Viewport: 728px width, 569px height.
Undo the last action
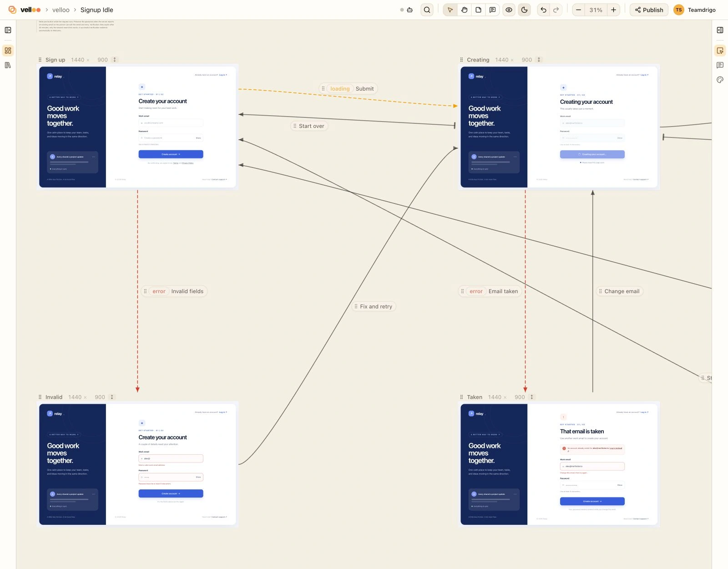click(x=543, y=10)
